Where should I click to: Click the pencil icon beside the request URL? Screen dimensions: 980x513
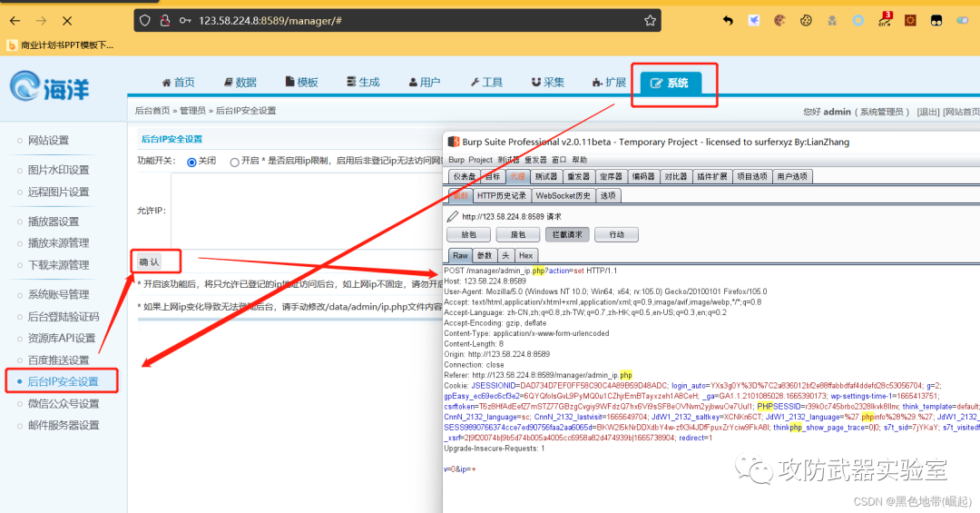[x=453, y=216]
